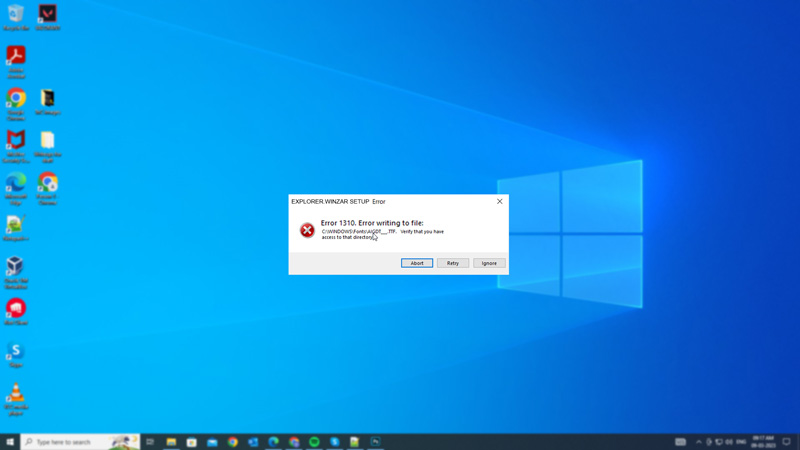Open the volume control in tray
Screen dimensions: 800x450
[x=729, y=442]
